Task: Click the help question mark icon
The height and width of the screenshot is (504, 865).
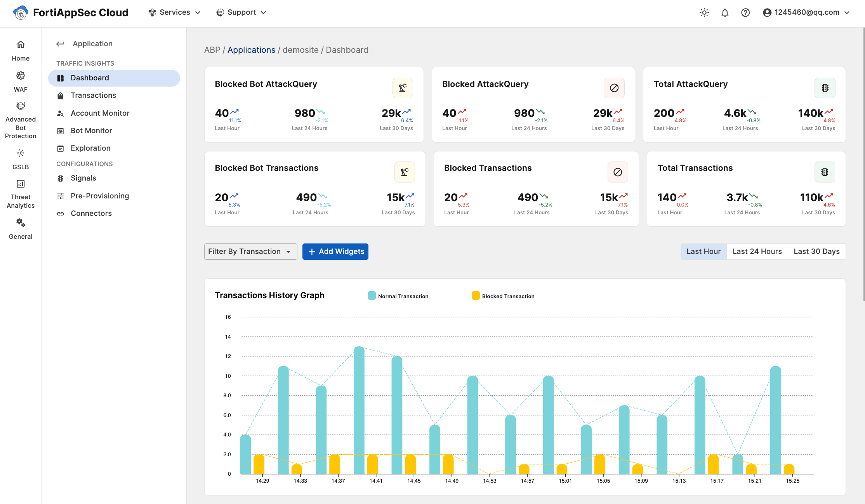Action: coord(745,12)
